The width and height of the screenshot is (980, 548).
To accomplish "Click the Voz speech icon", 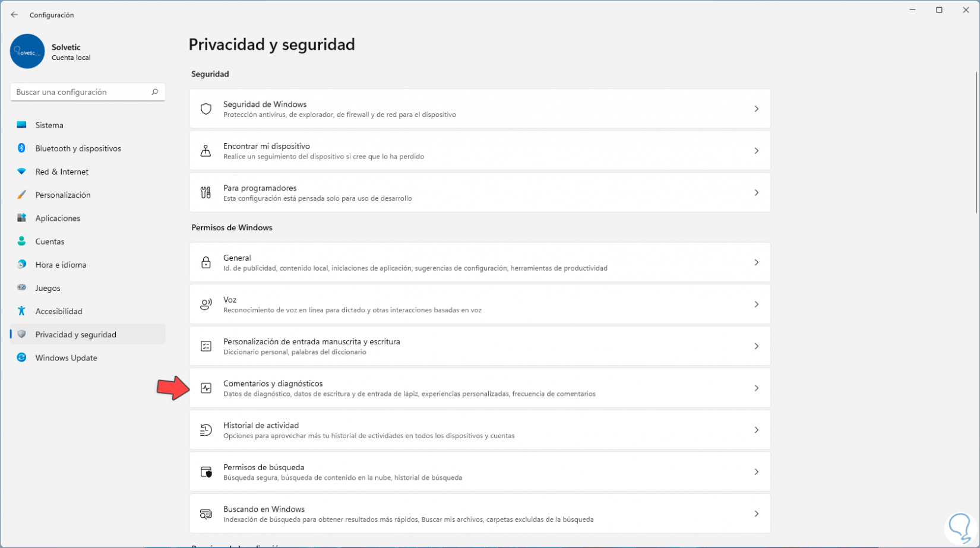I will [206, 305].
